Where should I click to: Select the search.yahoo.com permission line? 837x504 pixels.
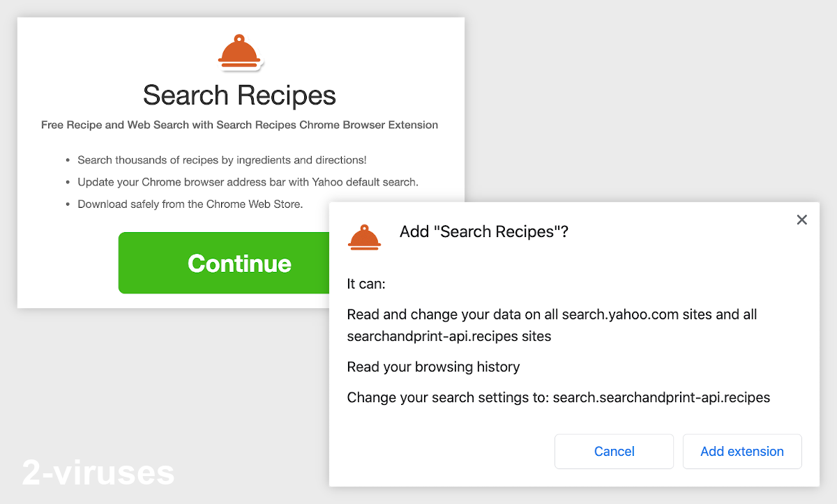point(551,314)
